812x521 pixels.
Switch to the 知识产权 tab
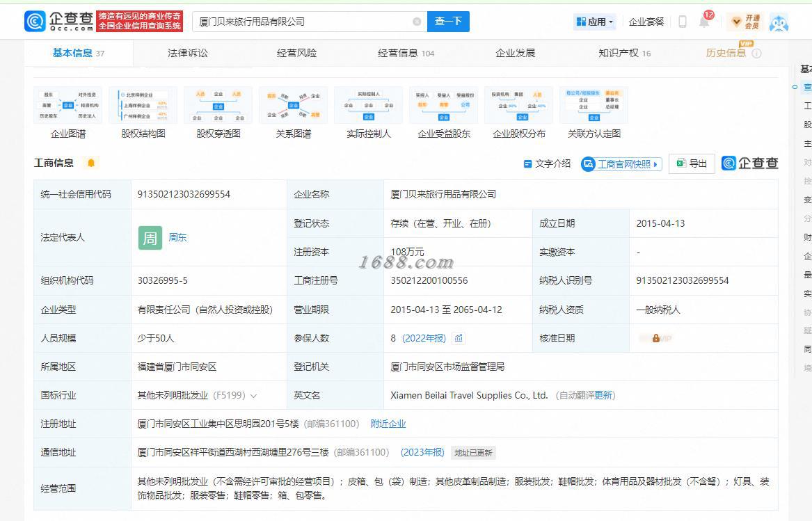click(625, 53)
